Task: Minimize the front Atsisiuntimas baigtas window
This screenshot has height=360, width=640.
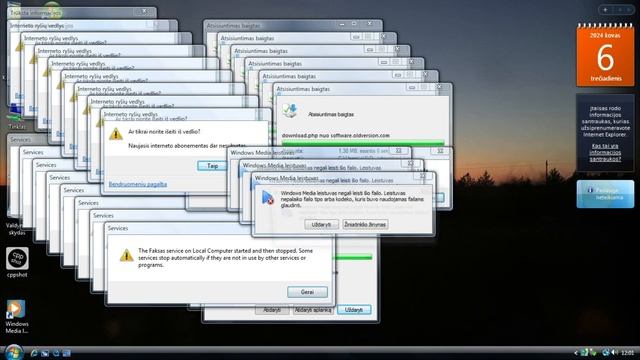Action: pos(412,87)
